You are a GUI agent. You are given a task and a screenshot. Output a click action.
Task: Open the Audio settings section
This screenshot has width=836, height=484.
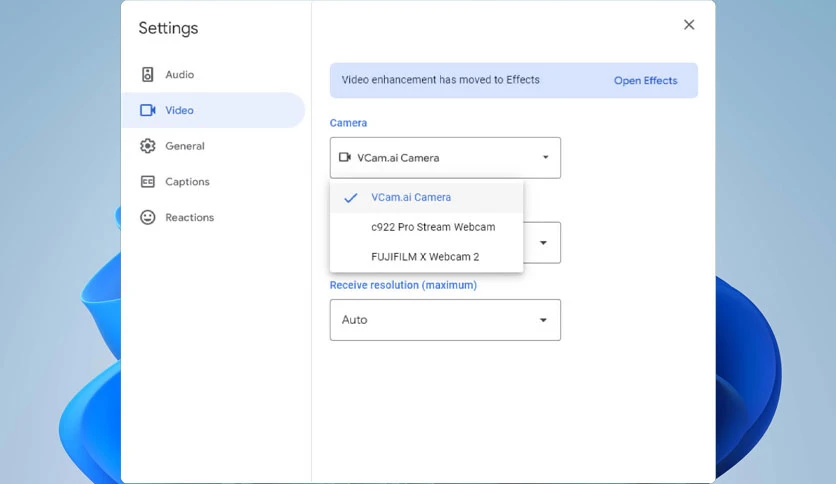coord(213,75)
